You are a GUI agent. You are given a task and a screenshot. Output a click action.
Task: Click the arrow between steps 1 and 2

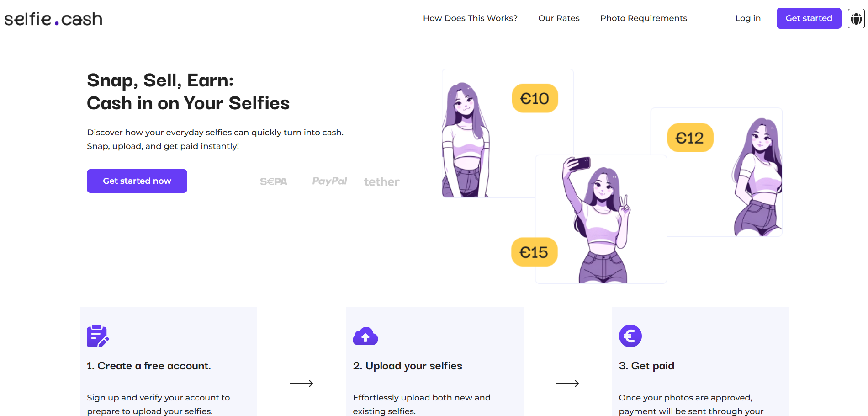click(x=301, y=384)
